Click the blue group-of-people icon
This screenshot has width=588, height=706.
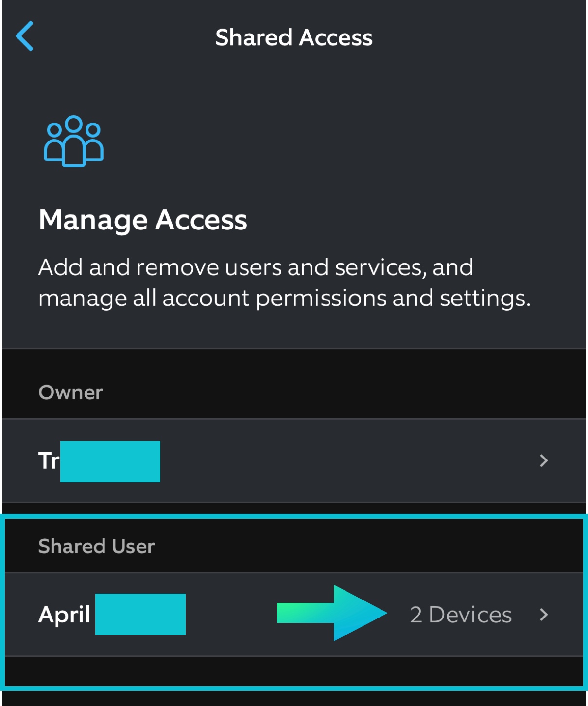coord(74,141)
